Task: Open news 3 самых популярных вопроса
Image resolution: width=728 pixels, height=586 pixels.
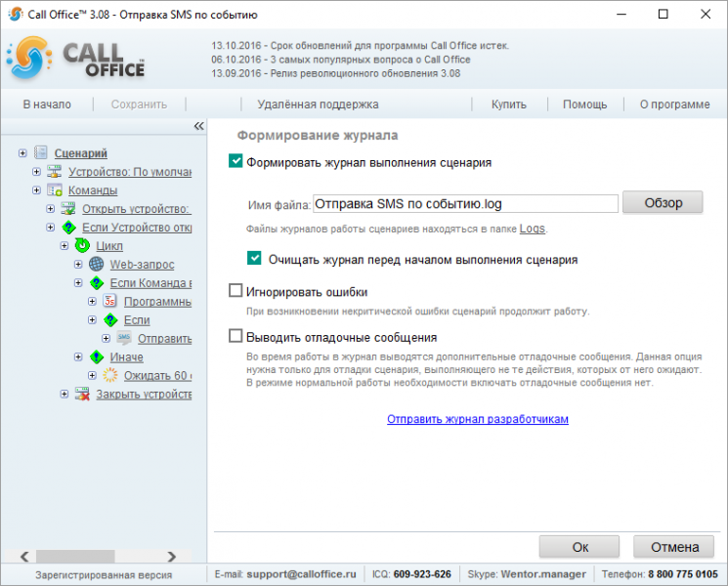Action: (341, 60)
